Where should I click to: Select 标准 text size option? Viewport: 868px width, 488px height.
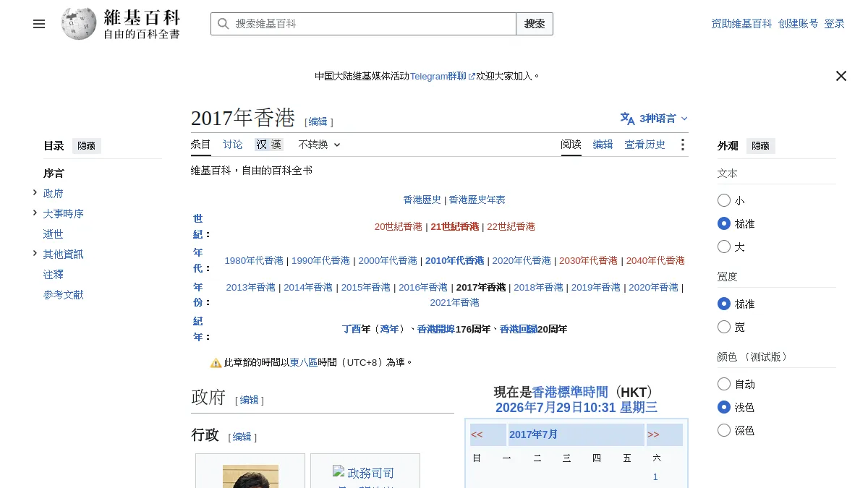pyautogui.click(x=724, y=223)
